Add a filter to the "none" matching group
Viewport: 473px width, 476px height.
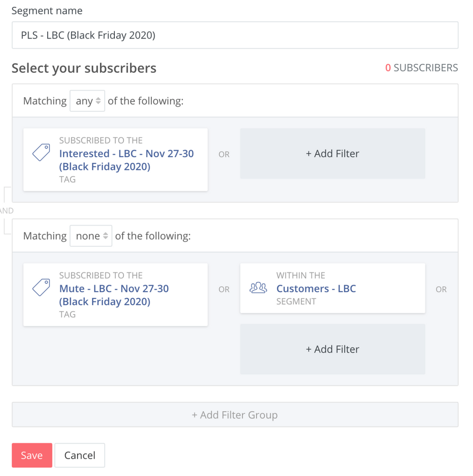tap(332, 349)
